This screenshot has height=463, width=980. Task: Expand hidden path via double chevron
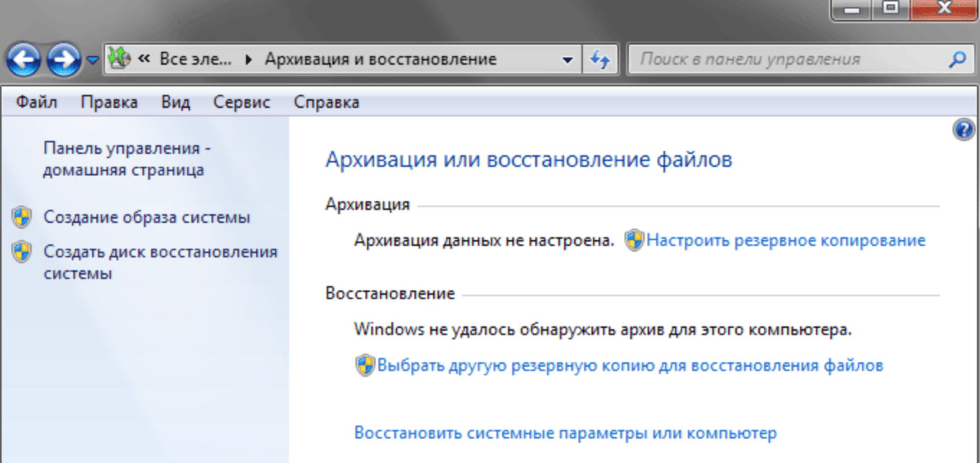144,59
